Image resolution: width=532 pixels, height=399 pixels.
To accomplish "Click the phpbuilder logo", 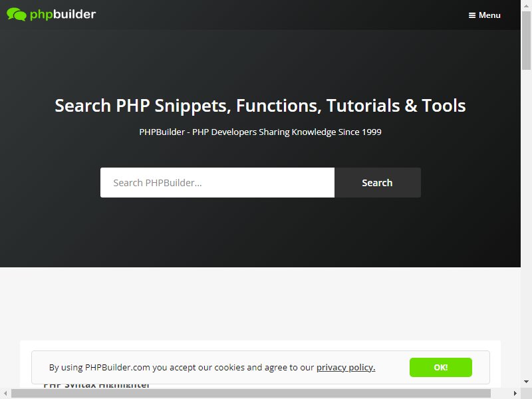I will tap(51, 14).
